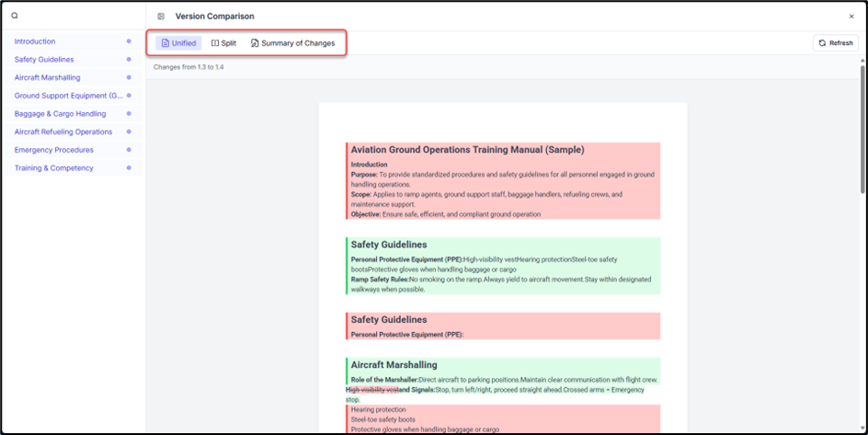Switch to the Unified view tab
This screenshot has height=435, width=868.
point(178,43)
